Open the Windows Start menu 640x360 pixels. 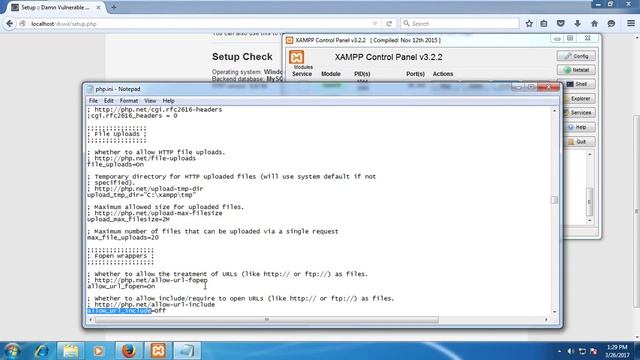(x=12, y=351)
